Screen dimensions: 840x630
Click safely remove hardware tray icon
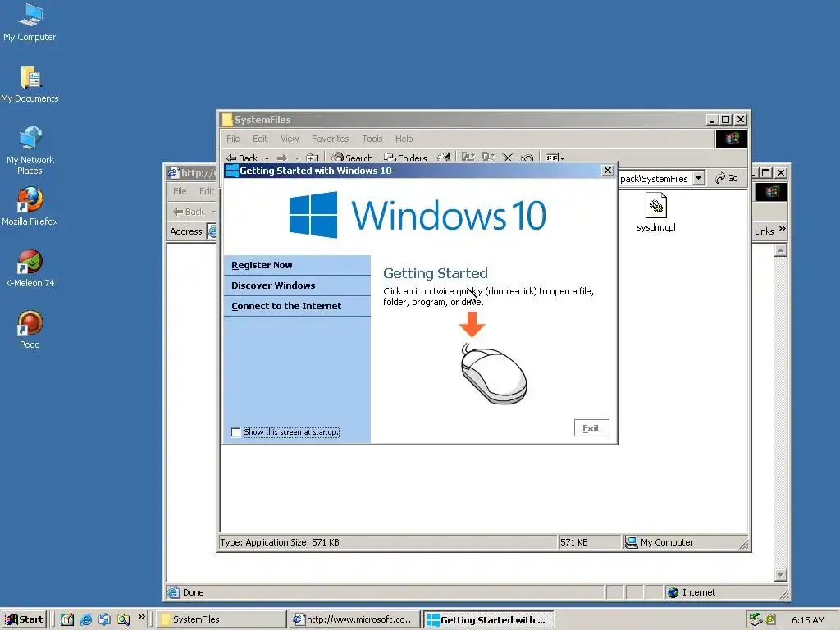[756, 619]
